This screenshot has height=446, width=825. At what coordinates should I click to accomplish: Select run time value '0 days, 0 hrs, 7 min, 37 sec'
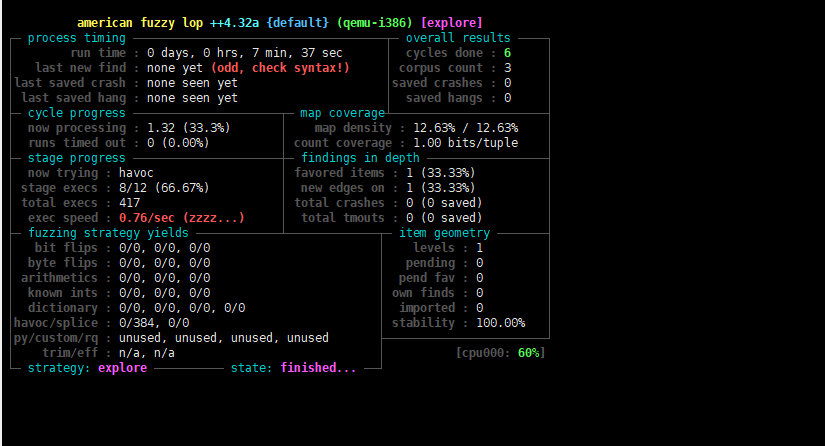tap(245, 53)
